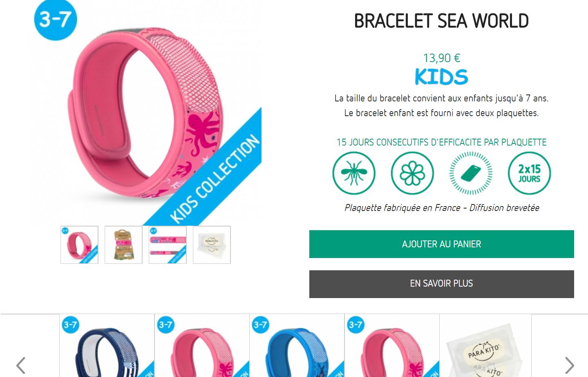Viewport: 588px width, 377px height.
Task: Open the bright blue bracelet product
Action: 297,346
